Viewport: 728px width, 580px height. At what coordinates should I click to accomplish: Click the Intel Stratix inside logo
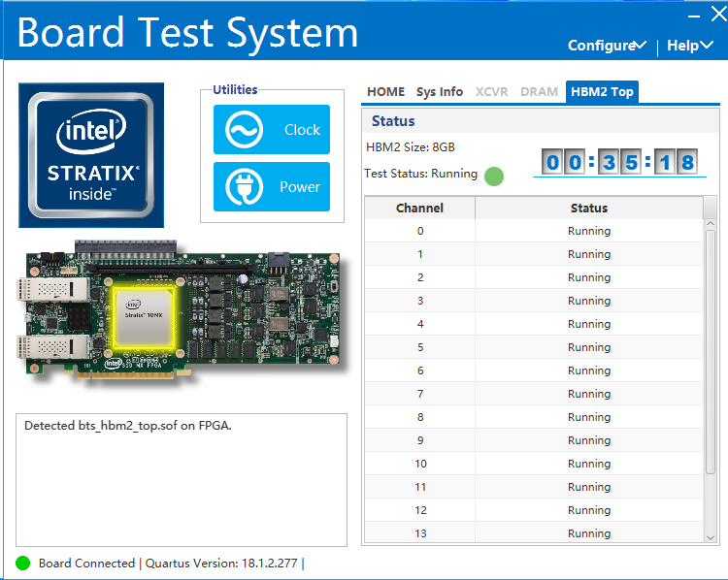click(91, 155)
